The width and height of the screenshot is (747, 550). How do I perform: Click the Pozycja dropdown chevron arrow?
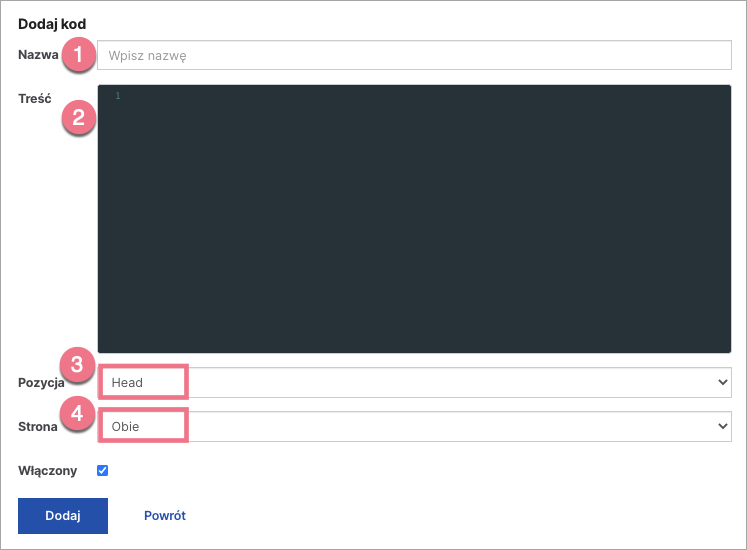coord(723,382)
